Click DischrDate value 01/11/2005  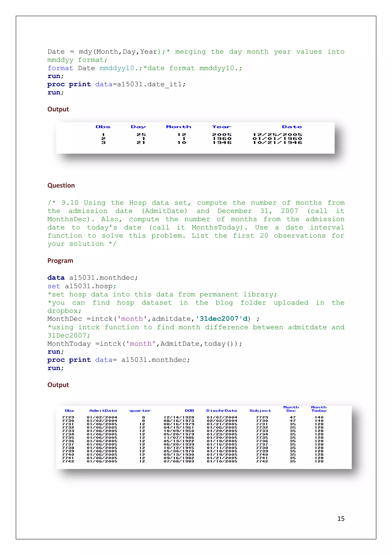(x=222, y=448)
